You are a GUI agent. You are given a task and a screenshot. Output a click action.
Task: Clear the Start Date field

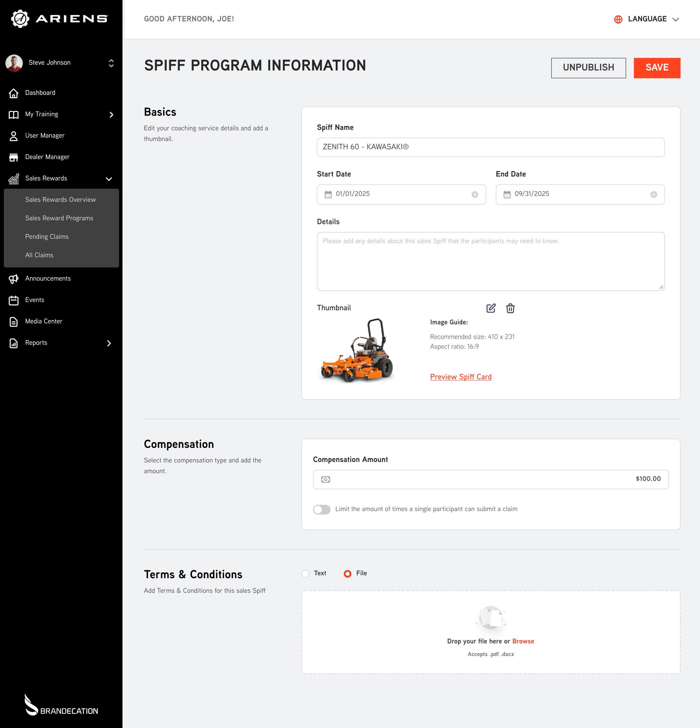point(475,195)
